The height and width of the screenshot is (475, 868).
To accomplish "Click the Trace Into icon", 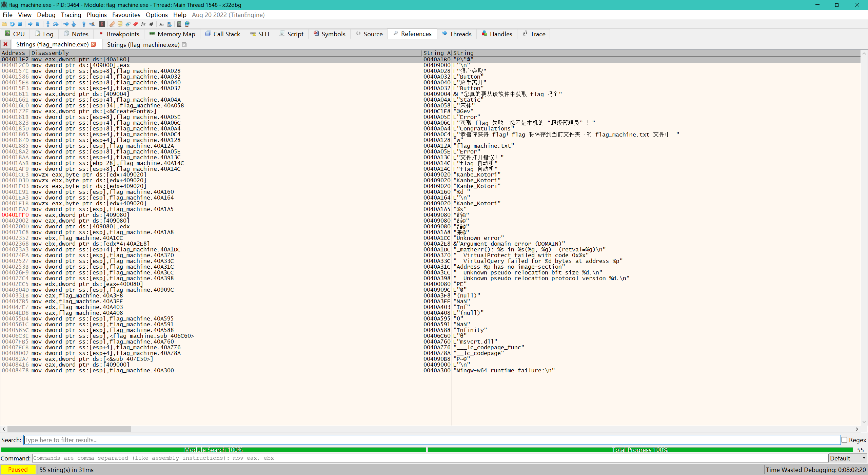I will coord(66,24).
